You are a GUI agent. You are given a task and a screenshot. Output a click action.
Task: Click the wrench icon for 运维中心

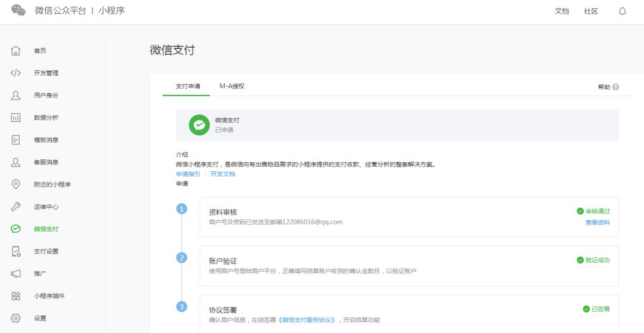point(16,206)
